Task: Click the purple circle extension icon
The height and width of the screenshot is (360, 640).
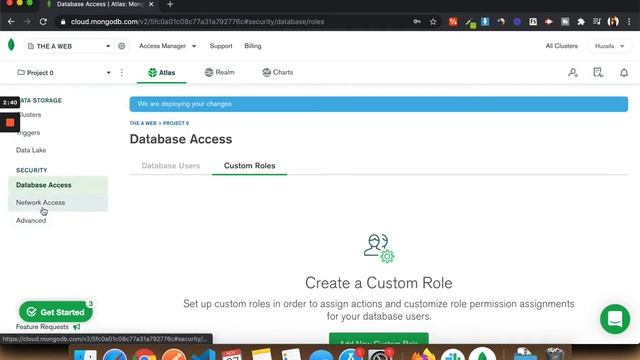Action: point(517,22)
